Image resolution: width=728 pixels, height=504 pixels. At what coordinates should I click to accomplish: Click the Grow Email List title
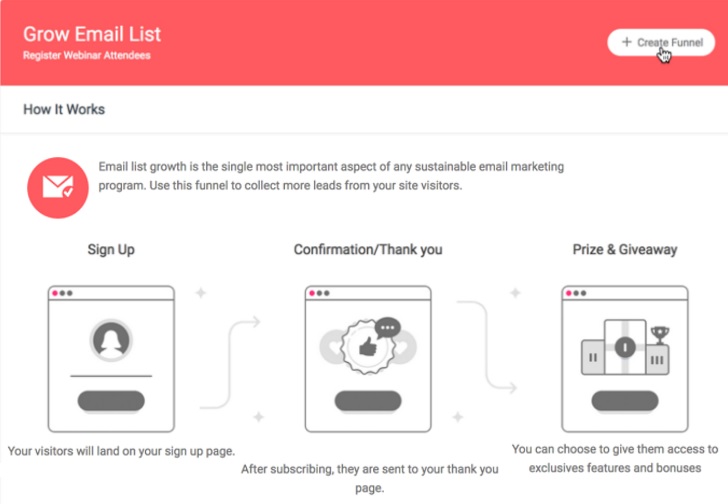coord(92,34)
